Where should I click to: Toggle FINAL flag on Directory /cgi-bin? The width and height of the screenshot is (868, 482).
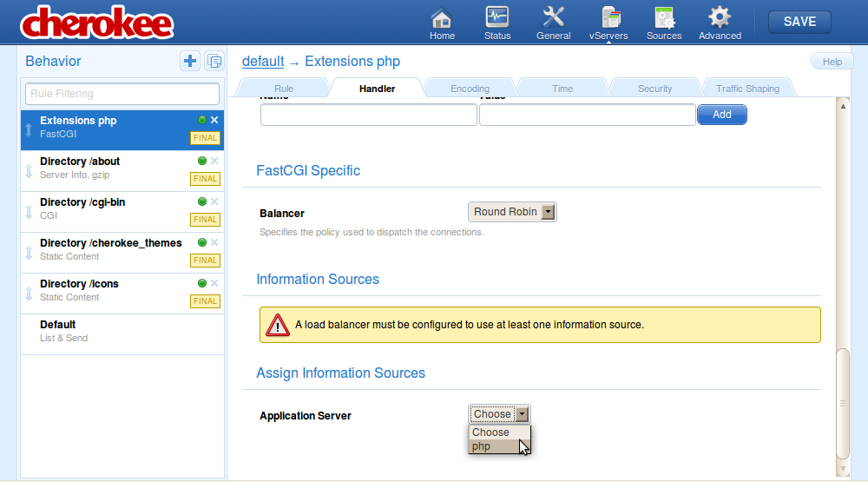(x=205, y=220)
